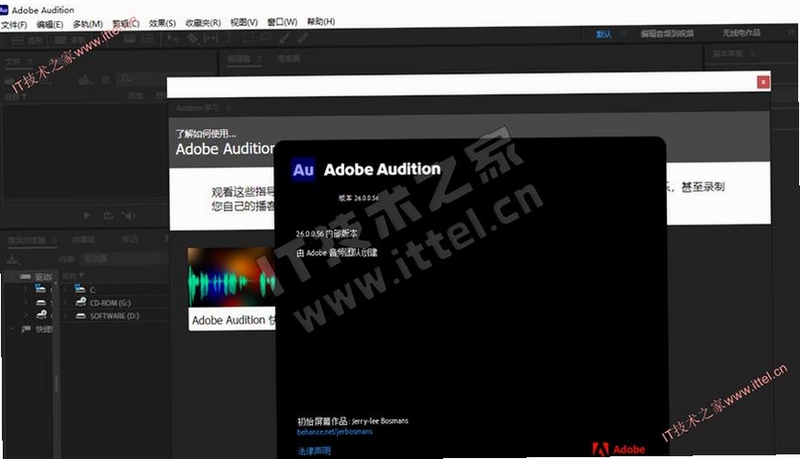This screenshot has height=459, width=800.
Task: Show the spectral pitch display
Action: [147, 39]
